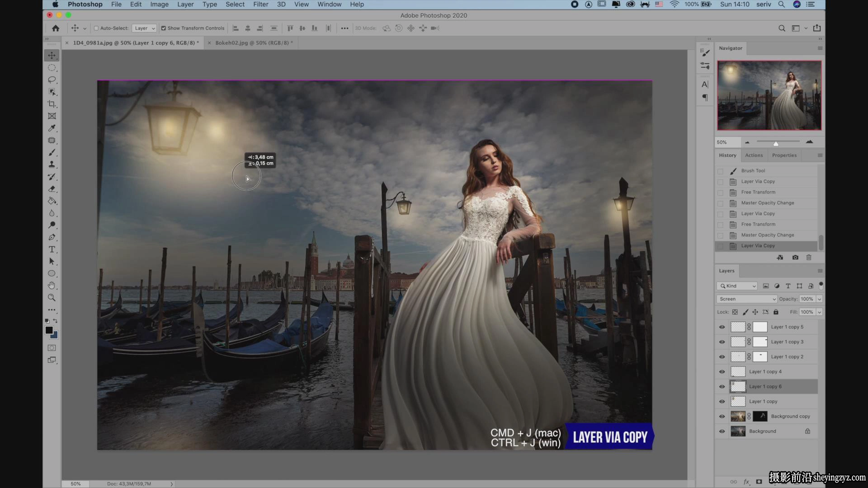Viewport: 868px width, 488px height.
Task: Open the Character panel icon
Action: point(705,84)
